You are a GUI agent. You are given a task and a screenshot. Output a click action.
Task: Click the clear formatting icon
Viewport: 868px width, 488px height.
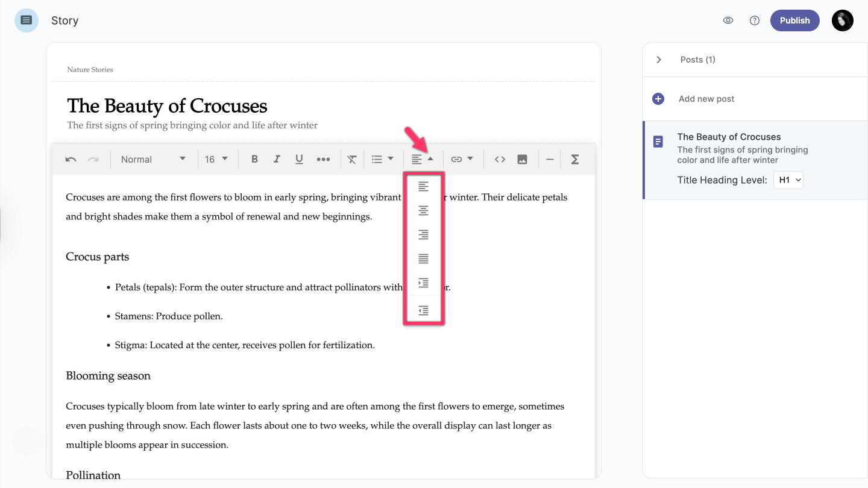352,160
